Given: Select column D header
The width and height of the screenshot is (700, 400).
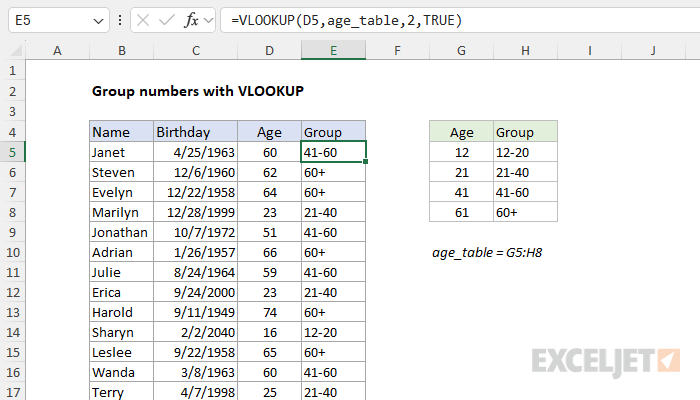Looking at the screenshot, I should (269, 50).
